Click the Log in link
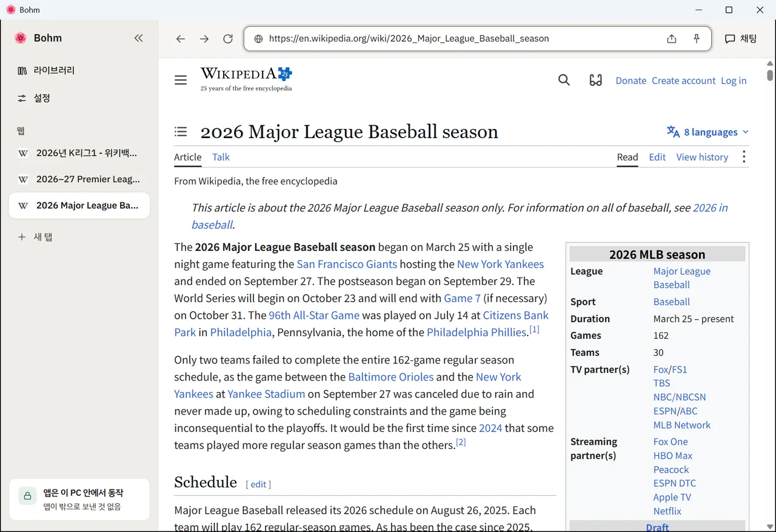776x532 pixels. coord(734,81)
